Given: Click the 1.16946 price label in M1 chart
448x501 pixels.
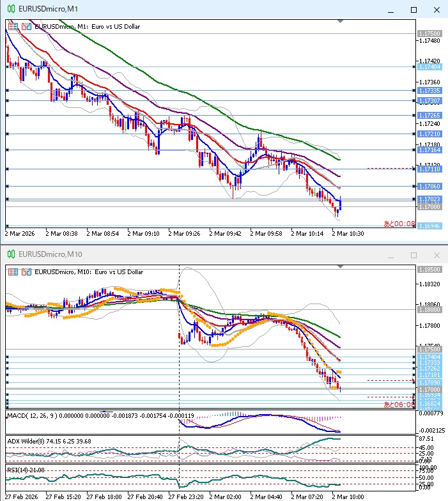Looking at the screenshot, I should click(x=428, y=226).
